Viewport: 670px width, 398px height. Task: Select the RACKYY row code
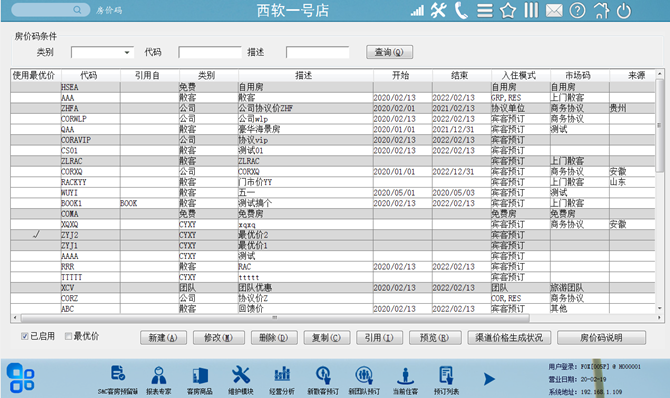(73, 182)
